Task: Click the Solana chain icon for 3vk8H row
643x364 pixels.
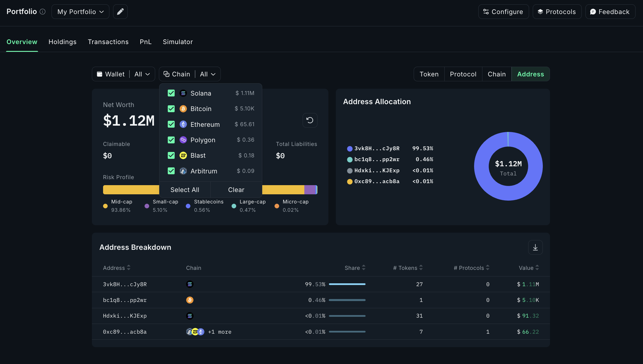Action: [x=190, y=284]
